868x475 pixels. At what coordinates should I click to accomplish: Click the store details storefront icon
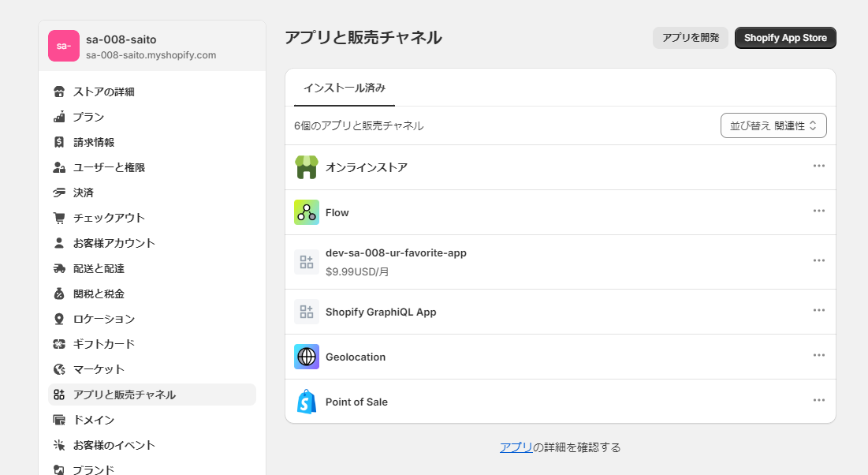59,92
